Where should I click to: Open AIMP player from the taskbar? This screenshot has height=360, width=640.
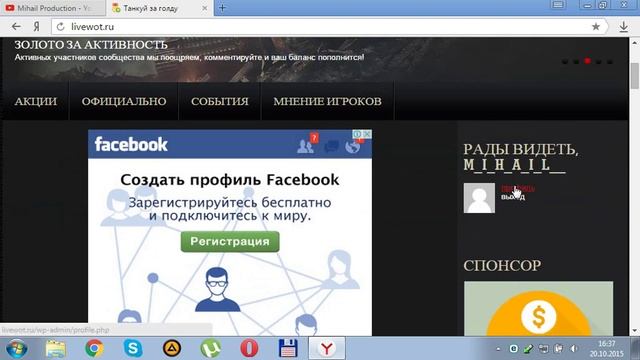point(172,349)
